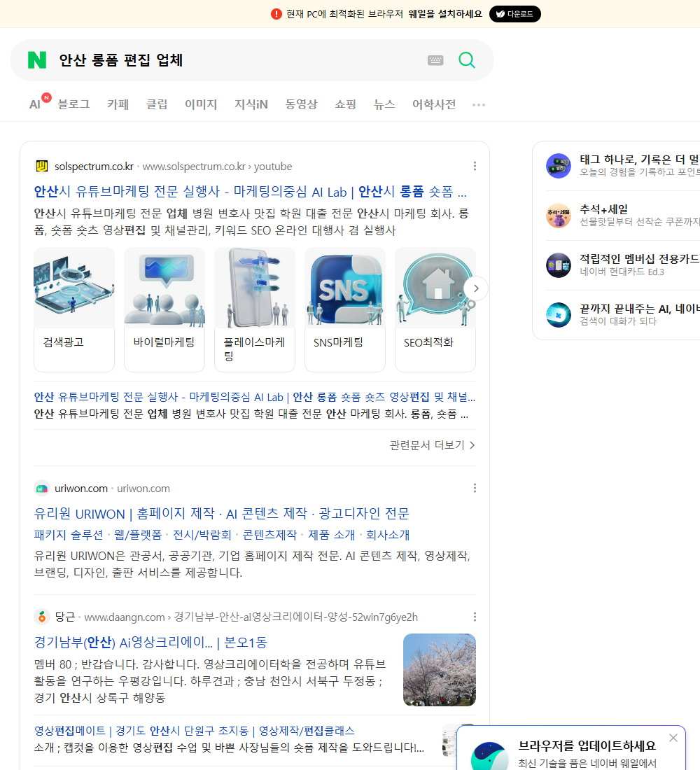Open the AI search tab
Viewport: 700px width, 770px height.
tap(35, 104)
